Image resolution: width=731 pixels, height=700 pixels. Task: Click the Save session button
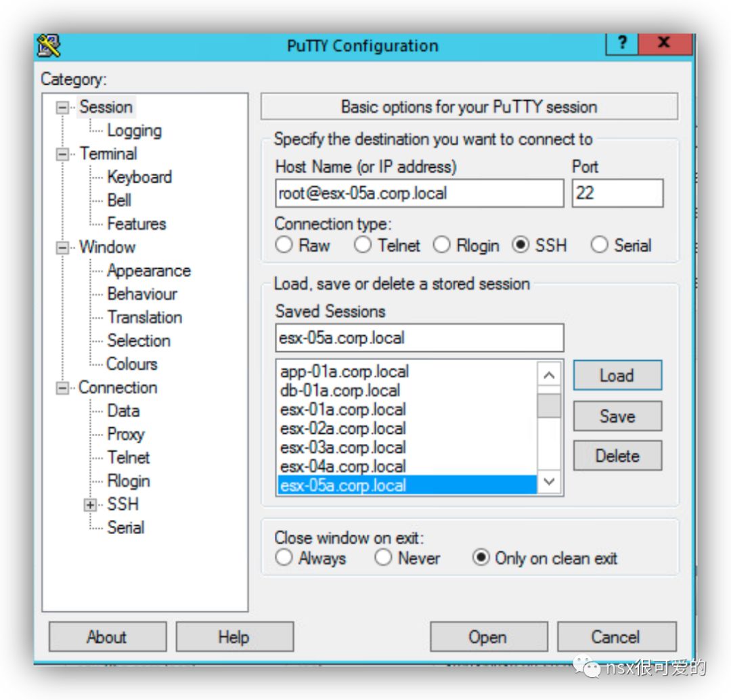click(x=617, y=416)
